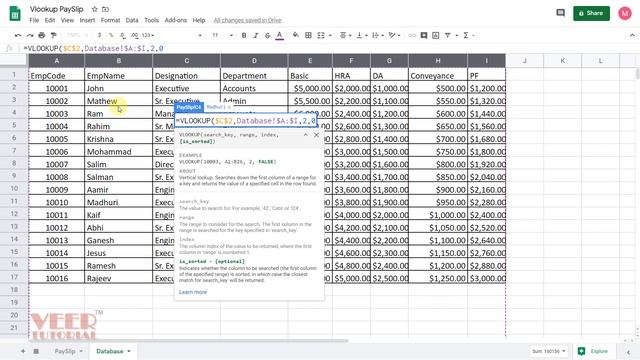Toggle Italic formatting
This screenshot has height=360, width=640.
click(256, 36)
